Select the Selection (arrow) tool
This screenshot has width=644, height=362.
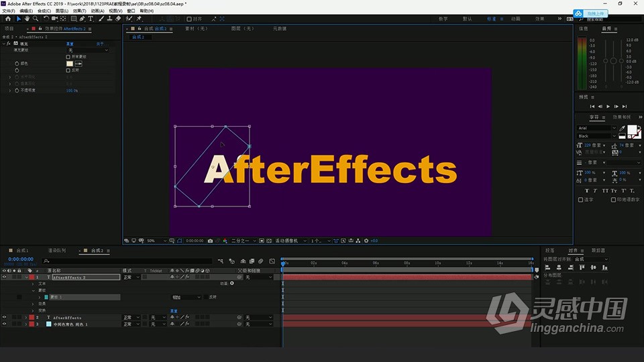[x=19, y=19]
